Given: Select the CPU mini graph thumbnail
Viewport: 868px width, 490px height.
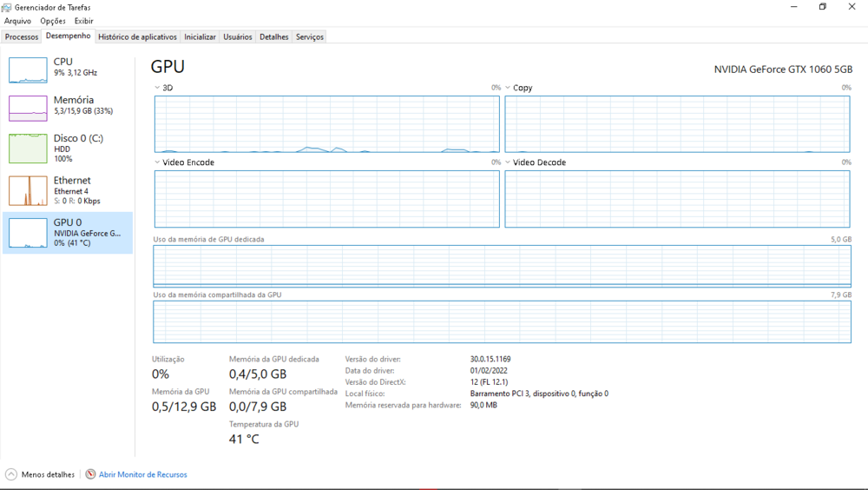Looking at the screenshot, I should (x=28, y=70).
